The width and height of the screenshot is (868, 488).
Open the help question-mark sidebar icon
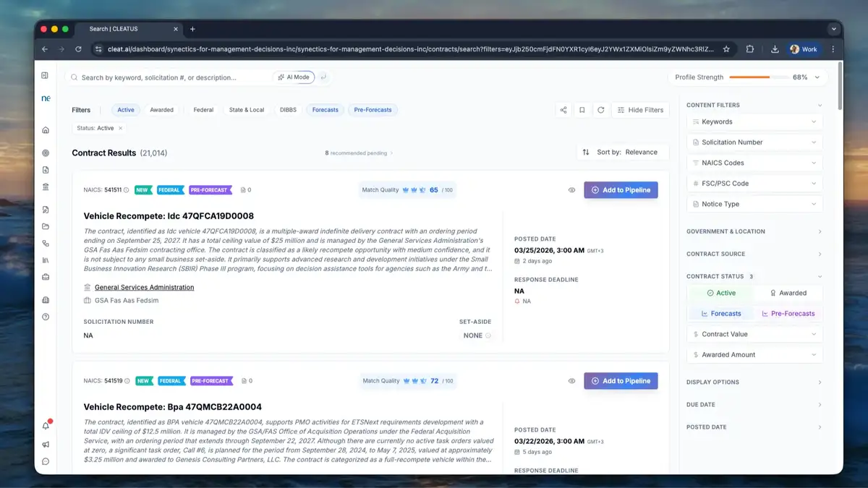click(46, 317)
